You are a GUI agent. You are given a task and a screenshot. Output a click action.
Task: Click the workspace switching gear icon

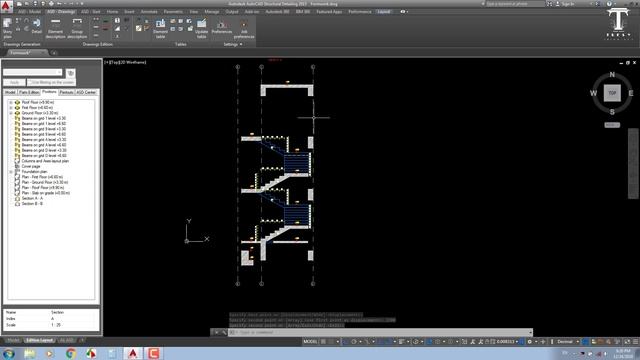point(530,342)
